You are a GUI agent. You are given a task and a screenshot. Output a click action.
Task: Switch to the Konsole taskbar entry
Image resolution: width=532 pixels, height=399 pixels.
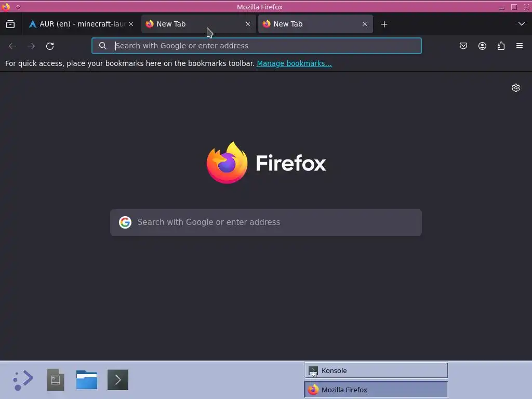coord(376,370)
